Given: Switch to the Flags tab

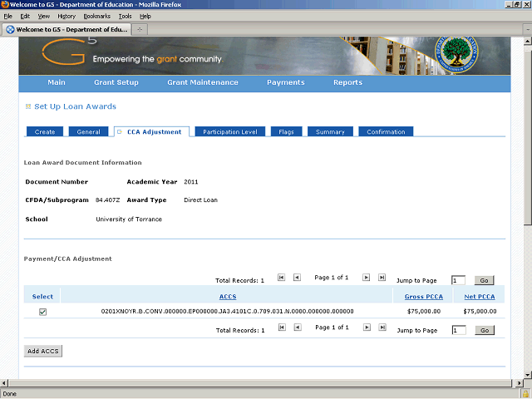Looking at the screenshot, I should [x=286, y=131].
